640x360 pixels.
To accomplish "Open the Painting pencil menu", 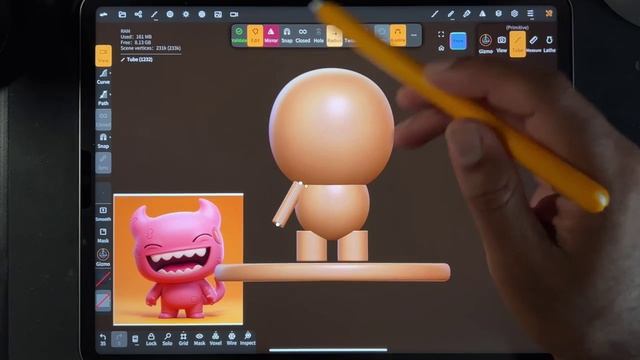I will click(x=451, y=14).
